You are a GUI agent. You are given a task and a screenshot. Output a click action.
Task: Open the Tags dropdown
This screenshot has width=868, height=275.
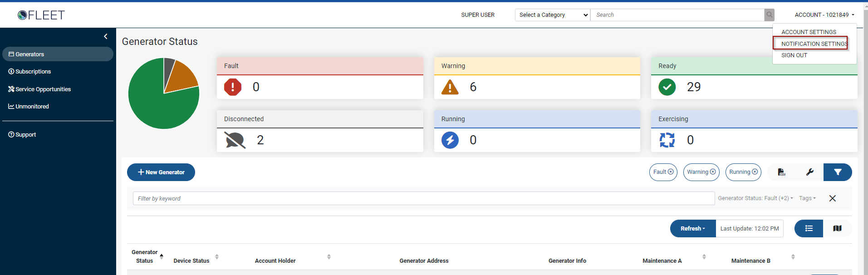807,198
